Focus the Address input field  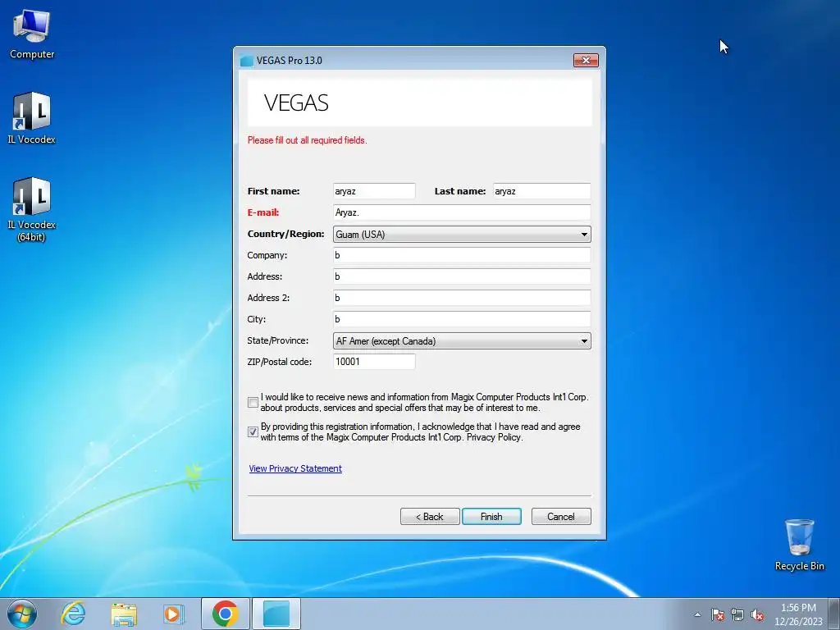pos(462,276)
